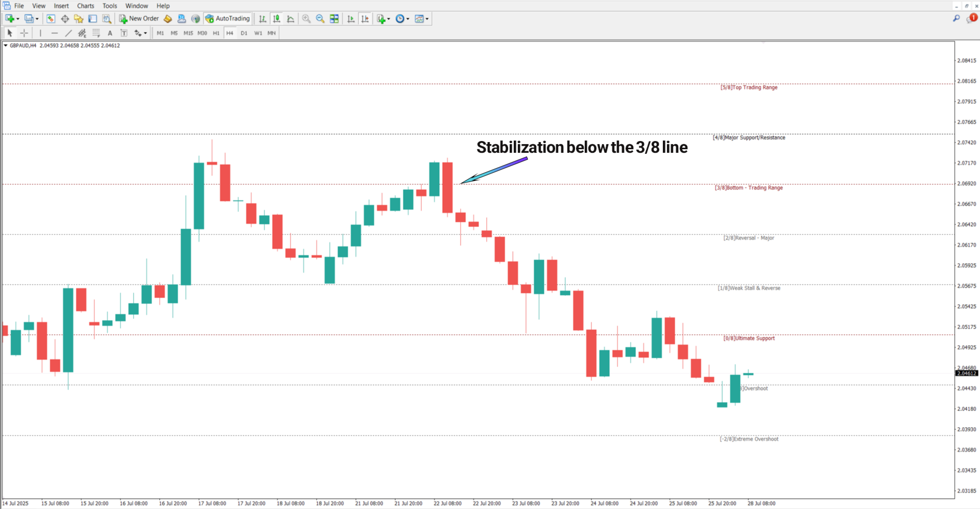Click the Tile Windows icon
The width and height of the screenshot is (980, 509).
pyautogui.click(x=334, y=18)
